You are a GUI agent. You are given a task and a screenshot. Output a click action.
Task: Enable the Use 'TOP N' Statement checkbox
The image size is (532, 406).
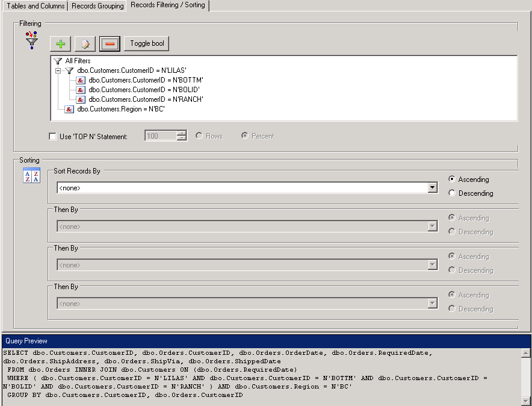tap(53, 137)
